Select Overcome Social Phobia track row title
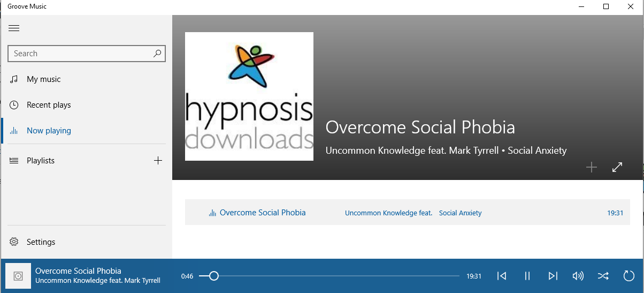Viewport: 644px width, 293px height. (x=263, y=213)
